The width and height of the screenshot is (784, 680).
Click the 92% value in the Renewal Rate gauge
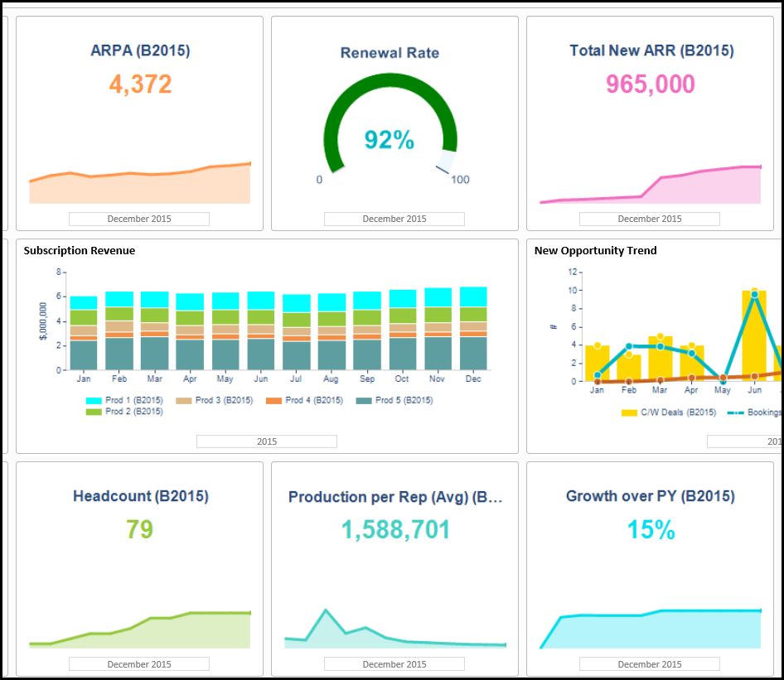[389, 141]
